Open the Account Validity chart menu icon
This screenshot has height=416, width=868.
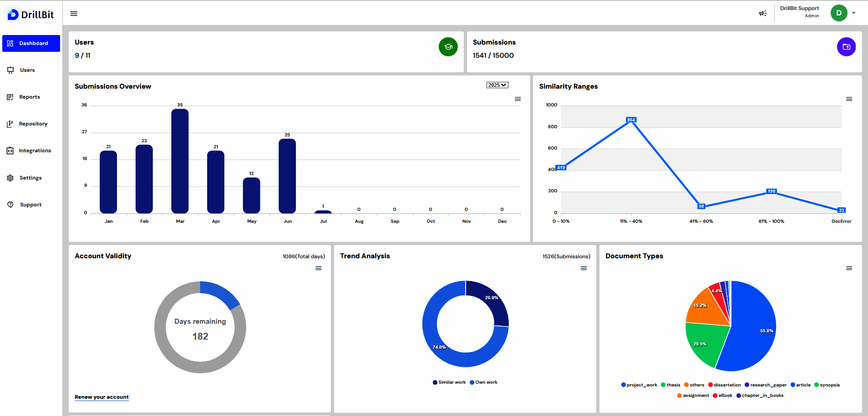coord(319,268)
